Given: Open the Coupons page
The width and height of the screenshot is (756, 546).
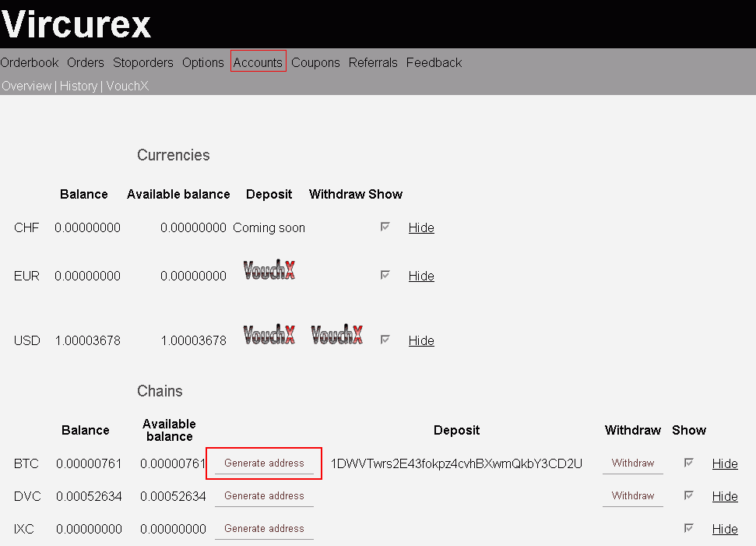Looking at the screenshot, I should pos(315,63).
